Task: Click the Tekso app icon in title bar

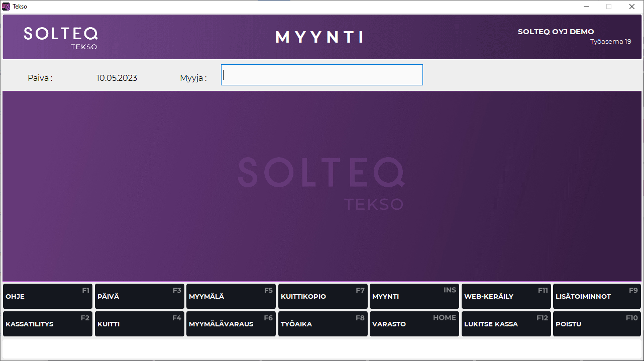Action: pyautogui.click(x=6, y=7)
